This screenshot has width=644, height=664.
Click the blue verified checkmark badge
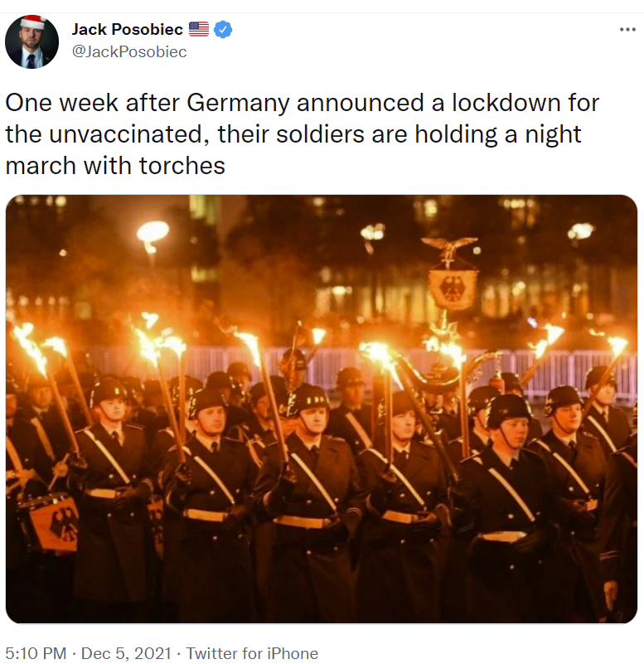coord(223,30)
